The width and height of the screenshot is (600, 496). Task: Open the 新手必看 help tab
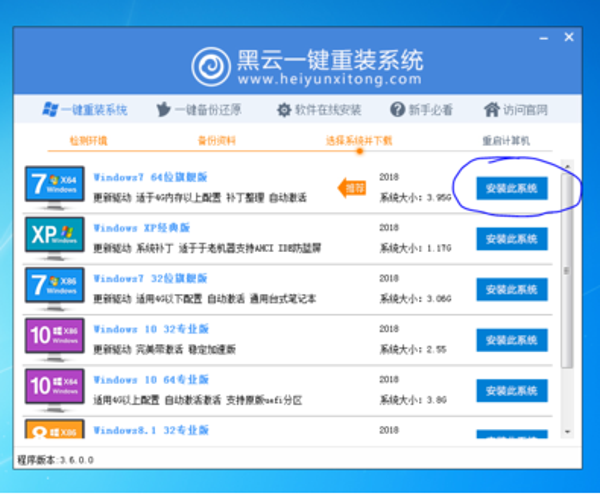click(x=421, y=110)
